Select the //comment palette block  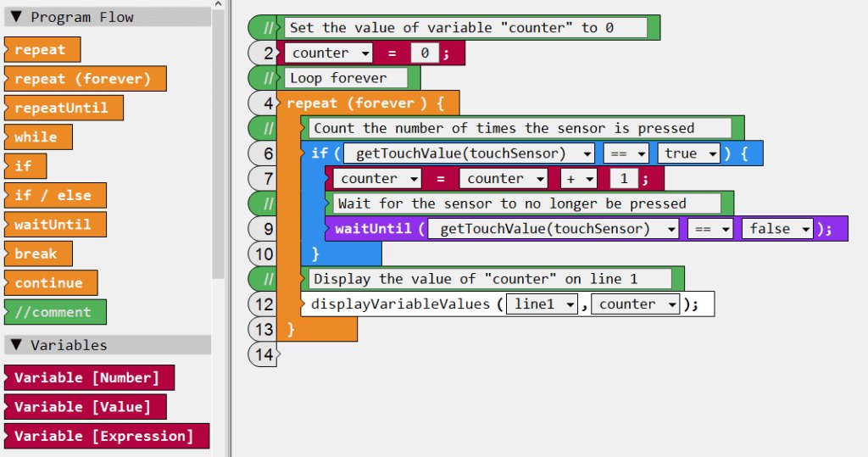pyautogui.click(x=55, y=312)
